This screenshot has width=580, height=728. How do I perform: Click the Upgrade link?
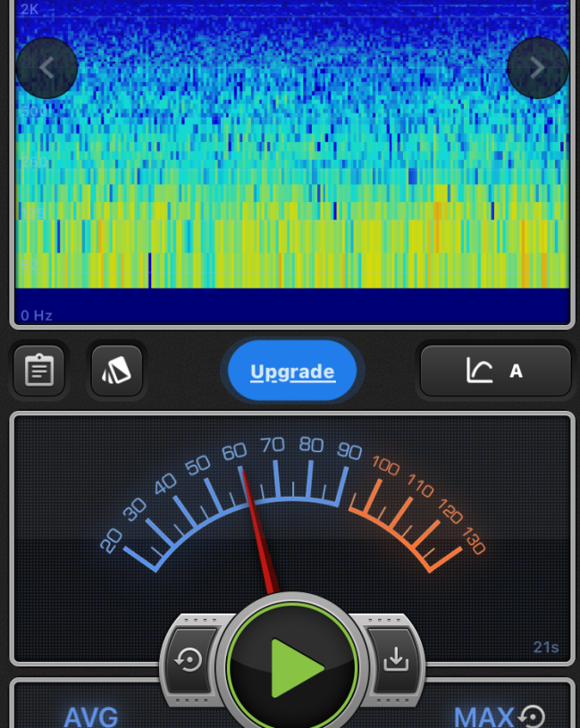292,372
